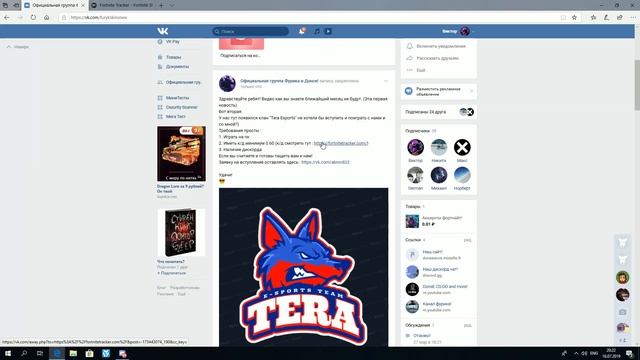Screen dimensions: 640x360
Task: Open the notifications bell in VK header
Action: [302, 31]
